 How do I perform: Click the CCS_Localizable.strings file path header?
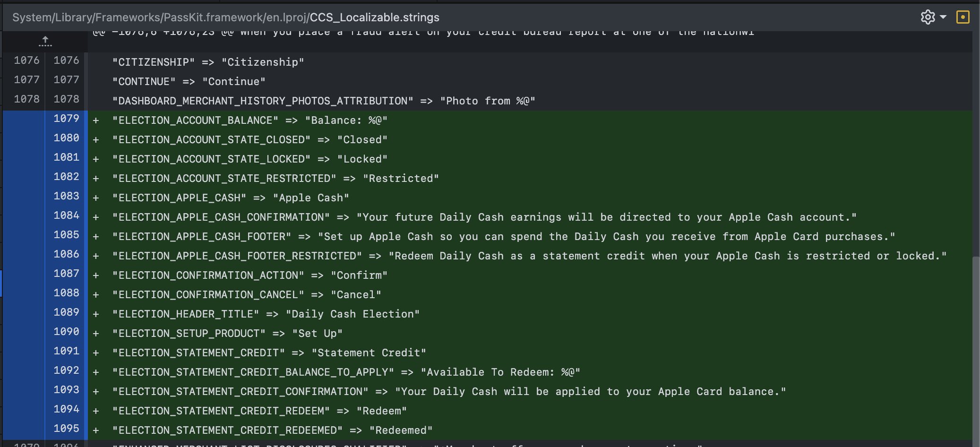(226, 17)
